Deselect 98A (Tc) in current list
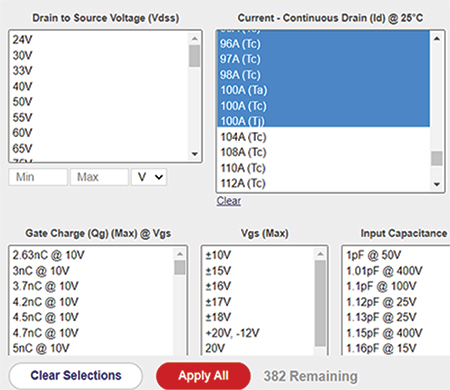This screenshot has width=450, height=390. [323, 75]
